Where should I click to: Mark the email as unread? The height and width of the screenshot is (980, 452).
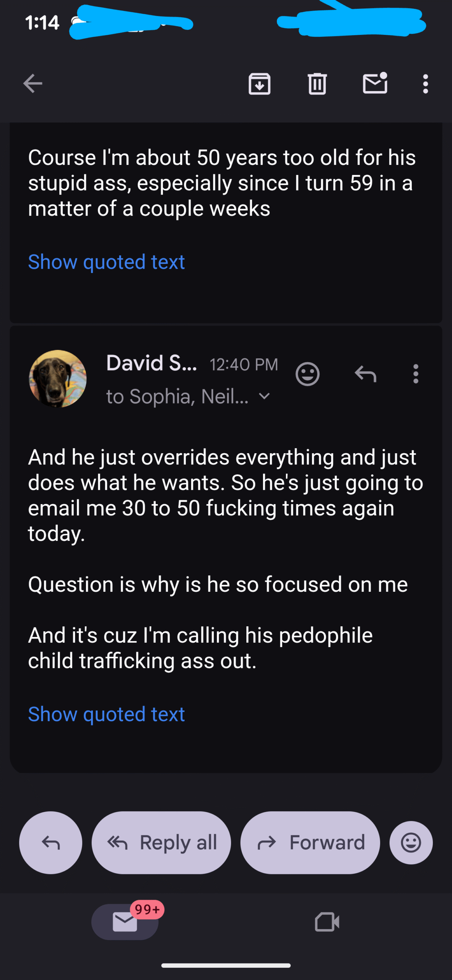[375, 83]
